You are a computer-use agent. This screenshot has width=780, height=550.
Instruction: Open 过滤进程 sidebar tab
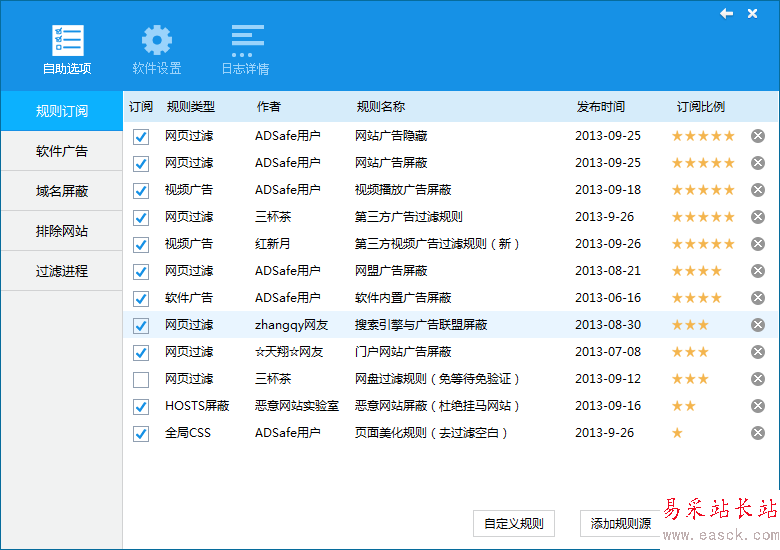(x=62, y=271)
